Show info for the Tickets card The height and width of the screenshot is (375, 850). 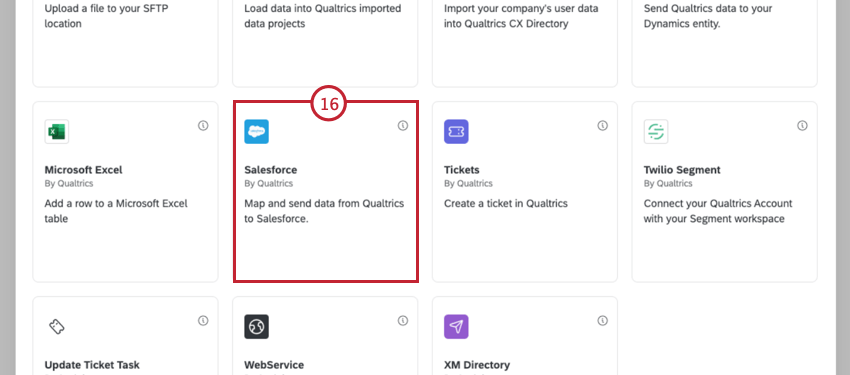click(602, 126)
